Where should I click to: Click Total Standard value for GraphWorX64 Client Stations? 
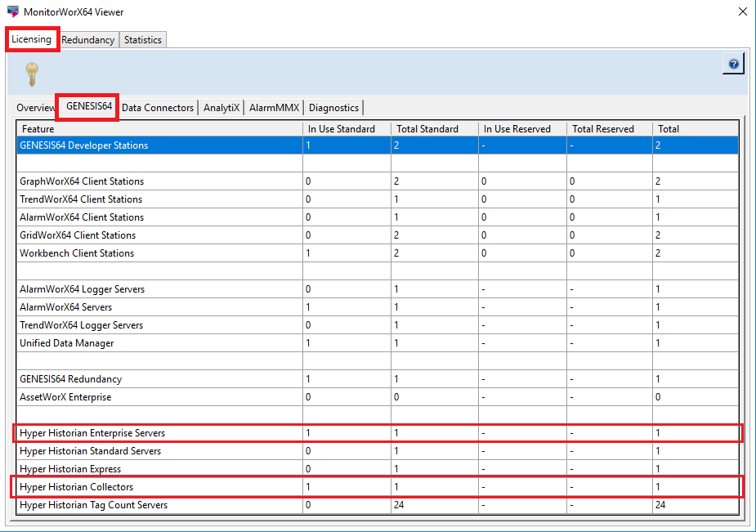396,181
